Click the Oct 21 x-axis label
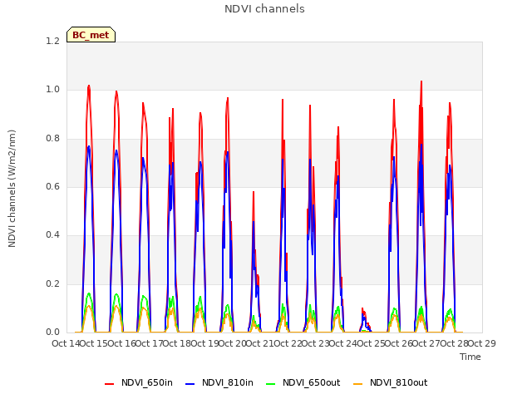Viewport: 532px width, 399px height. (x=260, y=343)
